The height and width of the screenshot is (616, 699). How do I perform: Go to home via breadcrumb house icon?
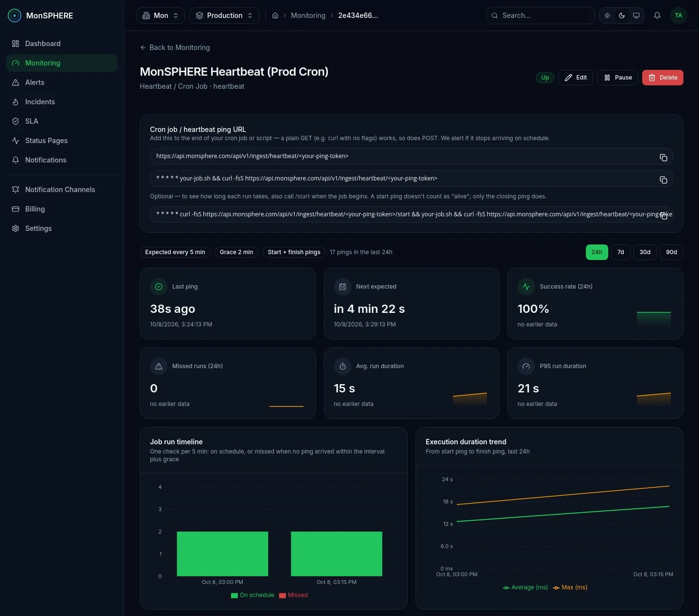pyautogui.click(x=275, y=16)
